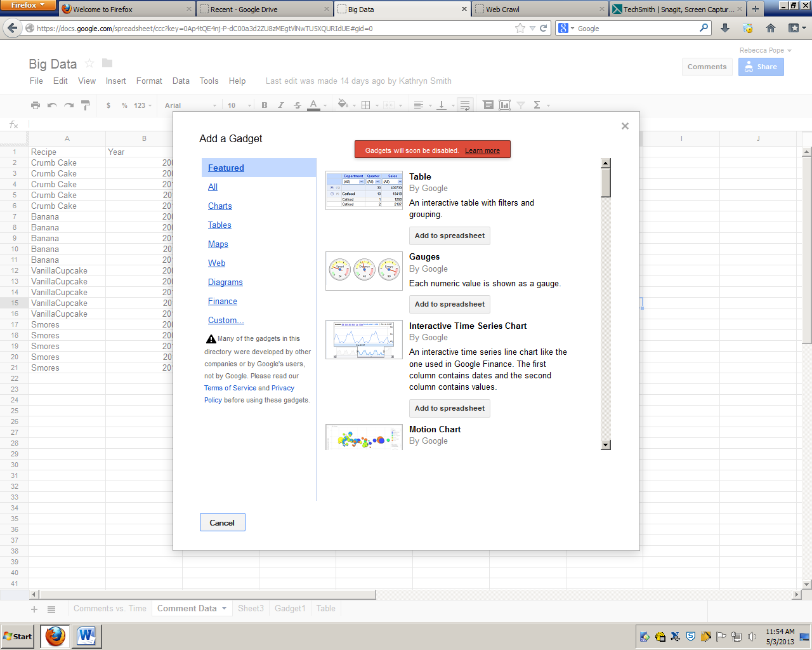Open the Finance gadget category

point(223,301)
